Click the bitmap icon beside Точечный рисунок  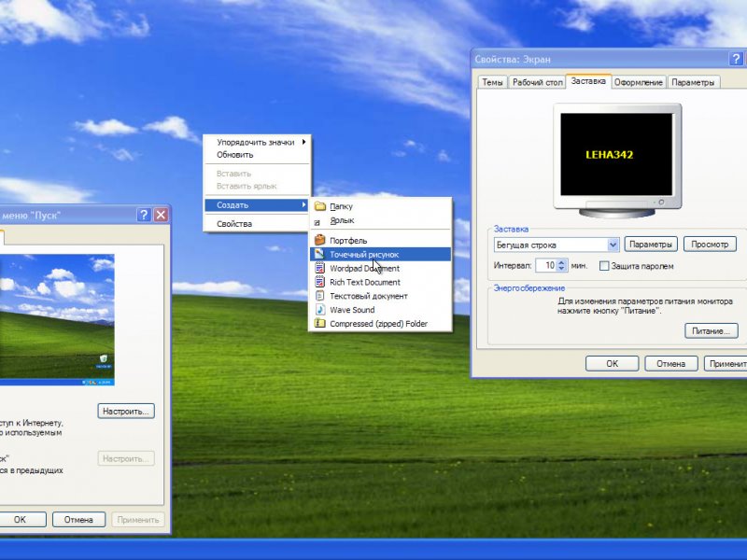coord(320,254)
